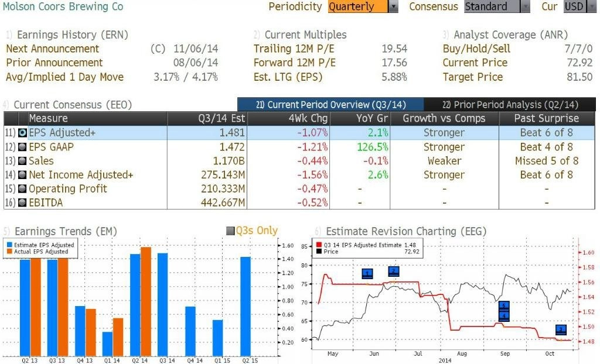
Task: Click the Molson Coors Brewing Co title
Action: click(x=63, y=6)
